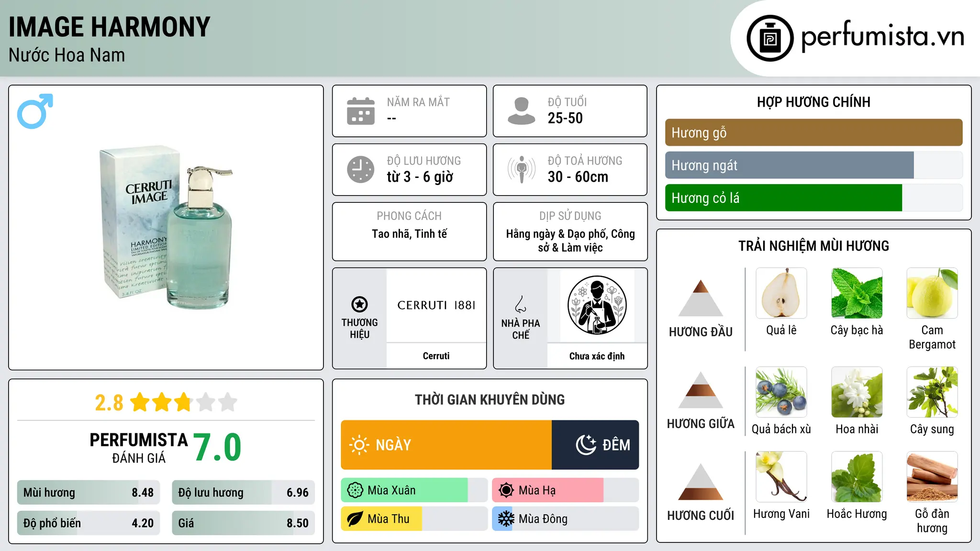The width and height of the screenshot is (980, 551).
Task: Select the Quả bách xù note image
Action: coord(781,392)
